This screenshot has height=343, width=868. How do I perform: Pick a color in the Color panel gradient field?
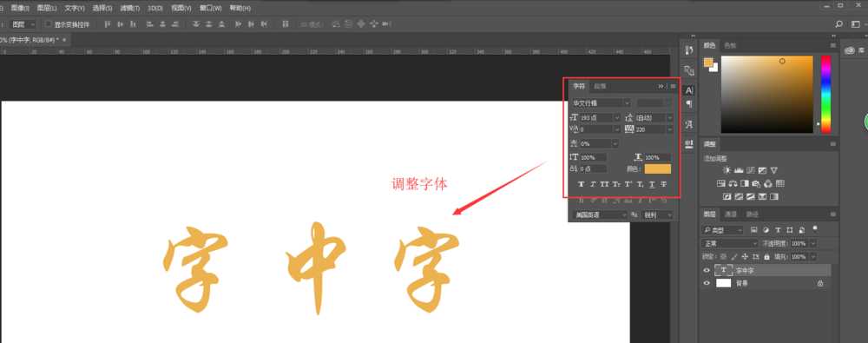click(766, 94)
